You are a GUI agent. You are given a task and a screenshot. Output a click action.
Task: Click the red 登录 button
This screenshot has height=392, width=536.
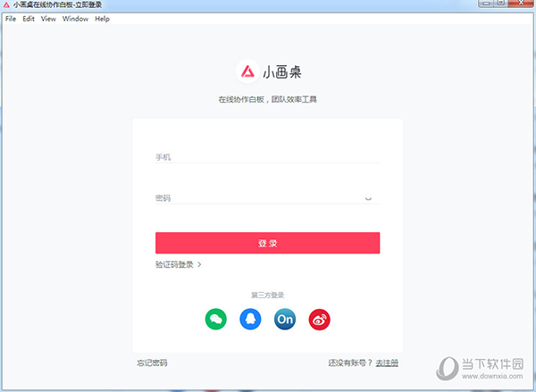tap(267, 243)
